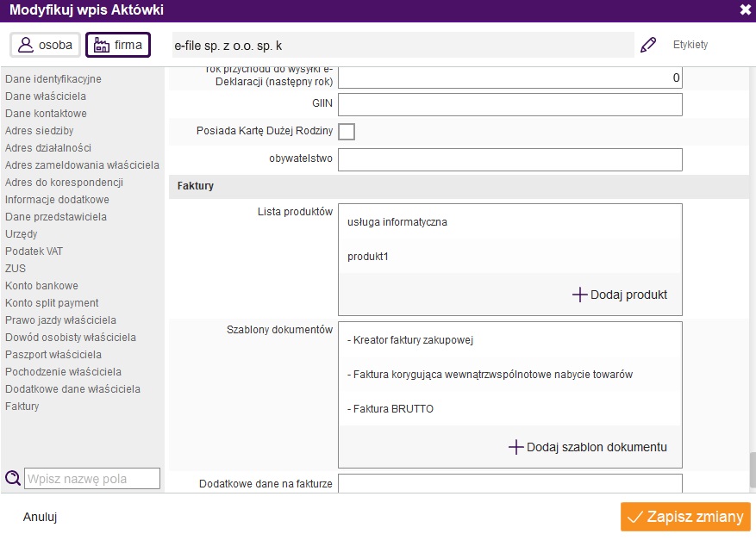Click Anuluj to cancel
Viewport: 756px width, 540px height.
(40, 517)
